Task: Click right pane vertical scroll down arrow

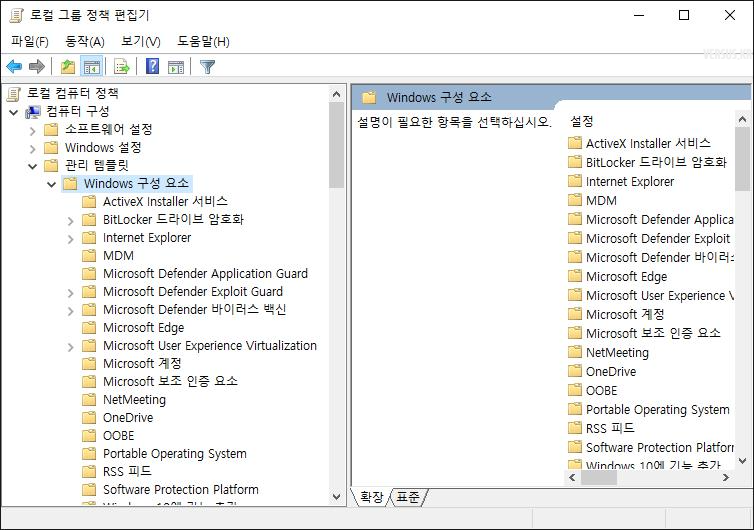Action: coord(742,461)
